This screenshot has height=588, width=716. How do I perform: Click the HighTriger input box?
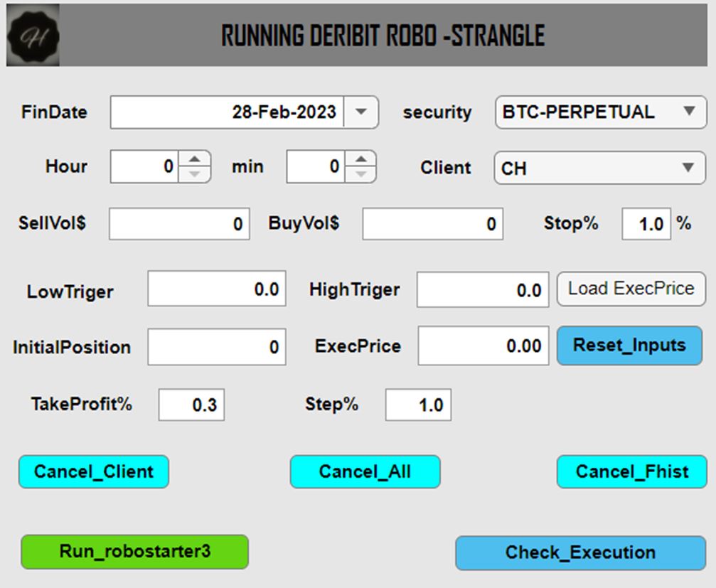pos(482,290)
